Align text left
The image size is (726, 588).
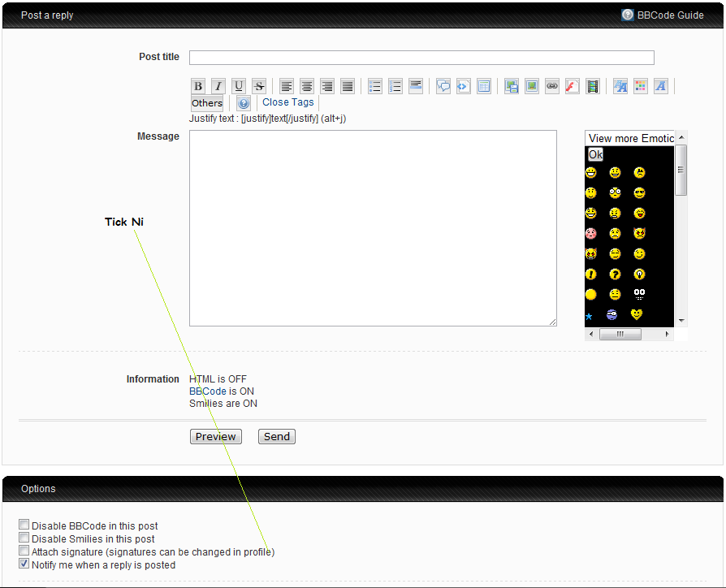(x=287, y=86)
